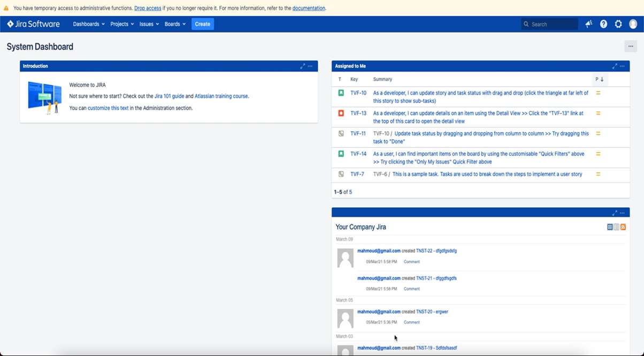Click the Help question mark icon

[x=604, y=24]
